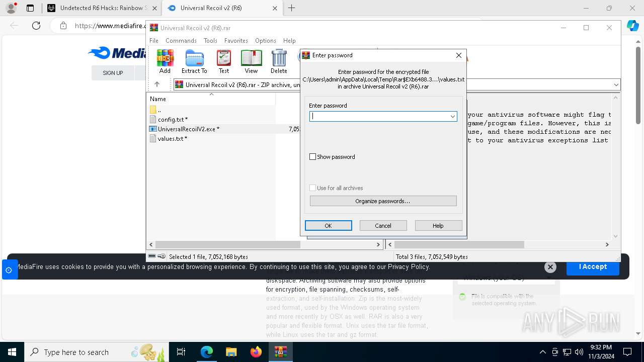
Task: Cancel the password dialog
Action: (x=383, y=226)
